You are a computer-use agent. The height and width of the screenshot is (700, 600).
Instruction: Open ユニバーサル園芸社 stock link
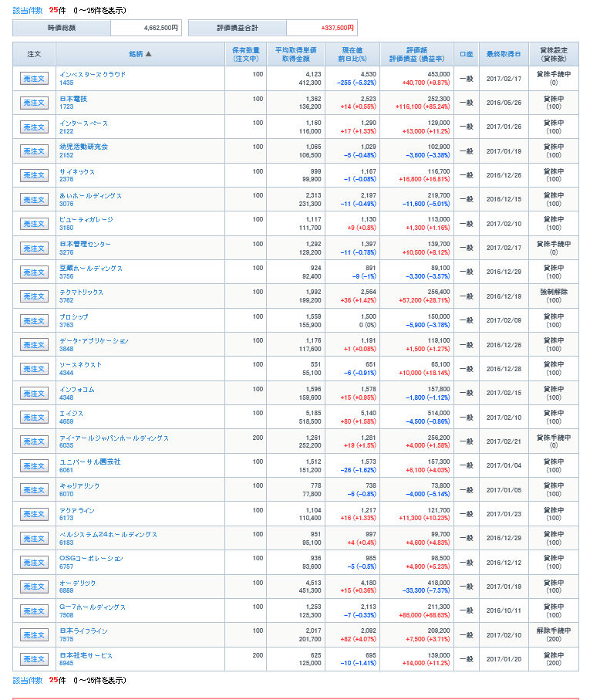click(90, 462)
